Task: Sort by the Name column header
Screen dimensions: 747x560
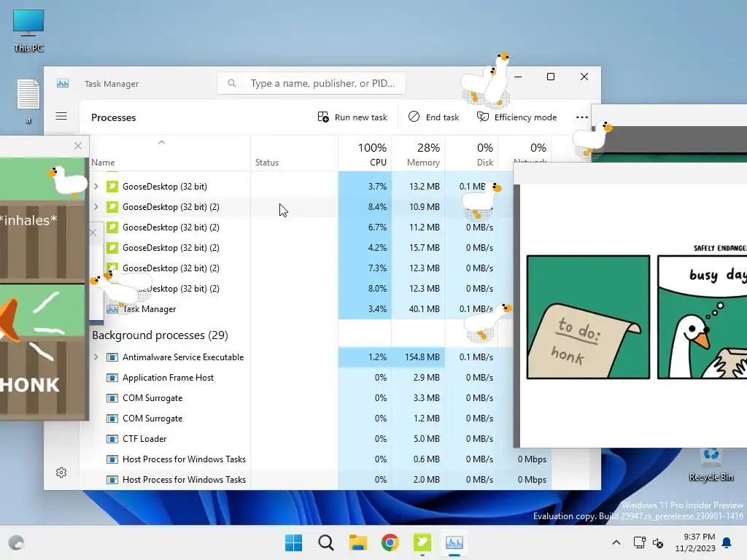Action: tap(103, 163)
